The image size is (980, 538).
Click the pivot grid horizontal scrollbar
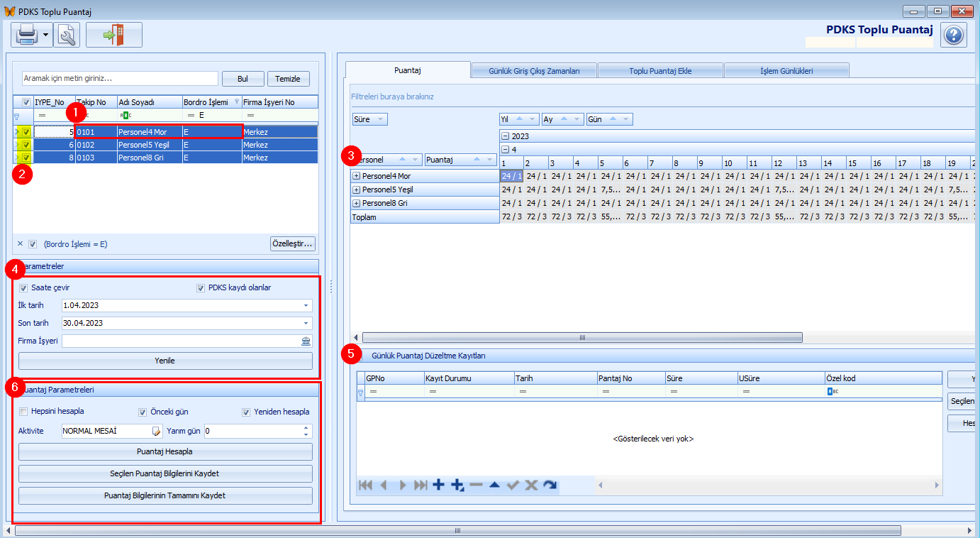[x=581, y=338]
